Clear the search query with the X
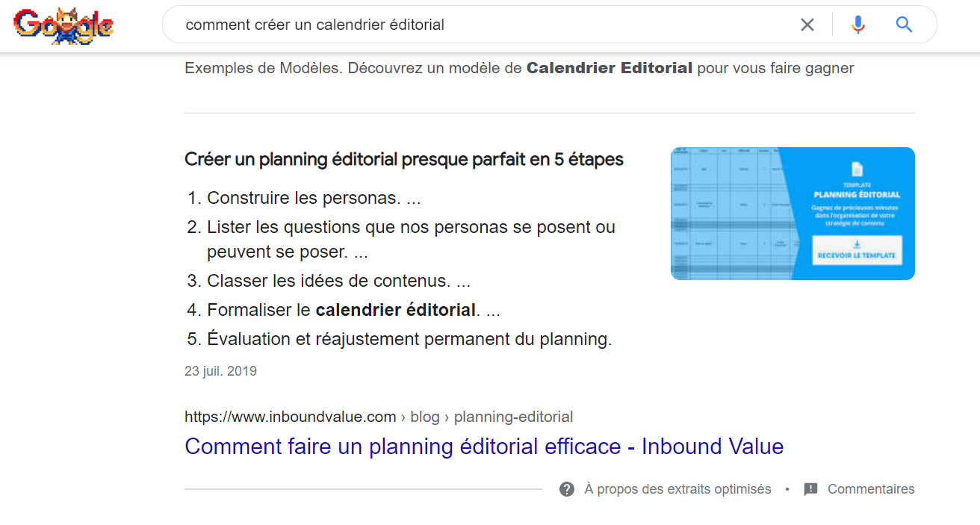Viewport: 980px width, 525px height. [x=807, y=25]
